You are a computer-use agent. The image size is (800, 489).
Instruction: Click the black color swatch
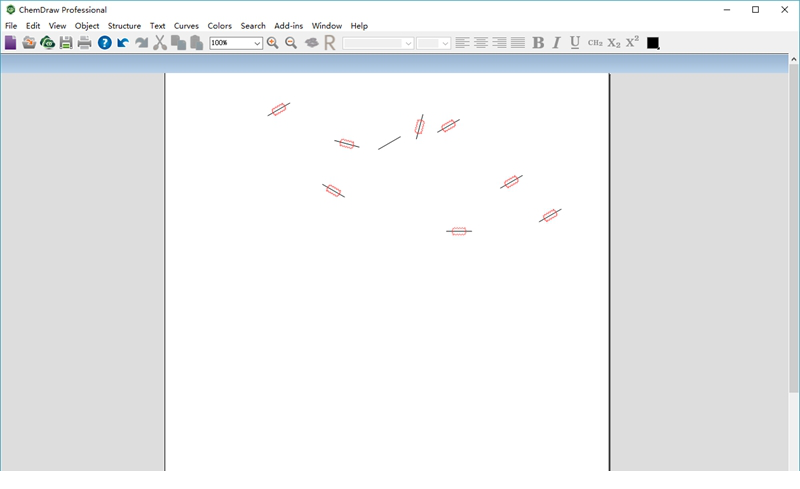[x=653, y=43]
